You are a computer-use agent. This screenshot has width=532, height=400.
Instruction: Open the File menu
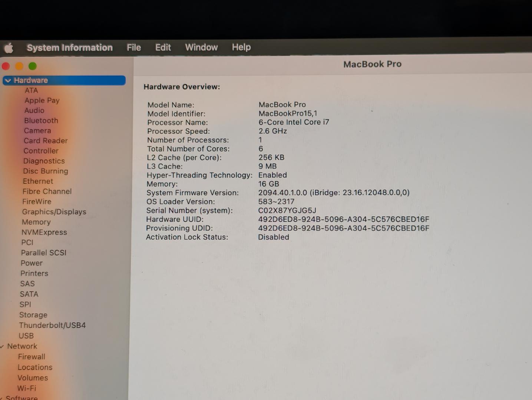tap(133, 47)
